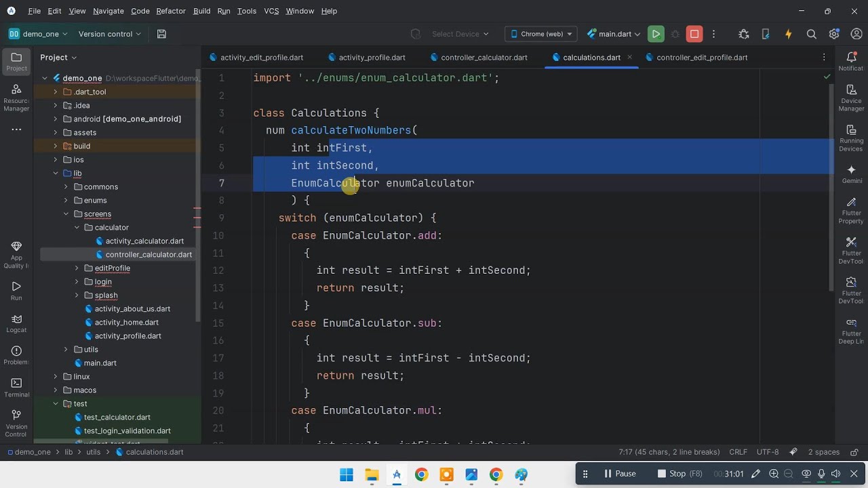Screen dimensions: 868x488
Task: Open the VCS menu
Action: [x=271, y=11]
